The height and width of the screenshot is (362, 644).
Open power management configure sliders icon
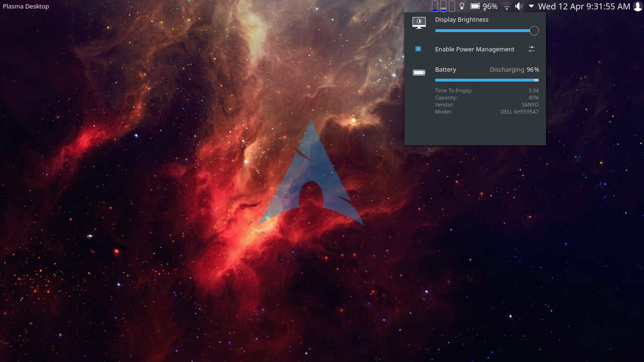(x=532, y=49)
